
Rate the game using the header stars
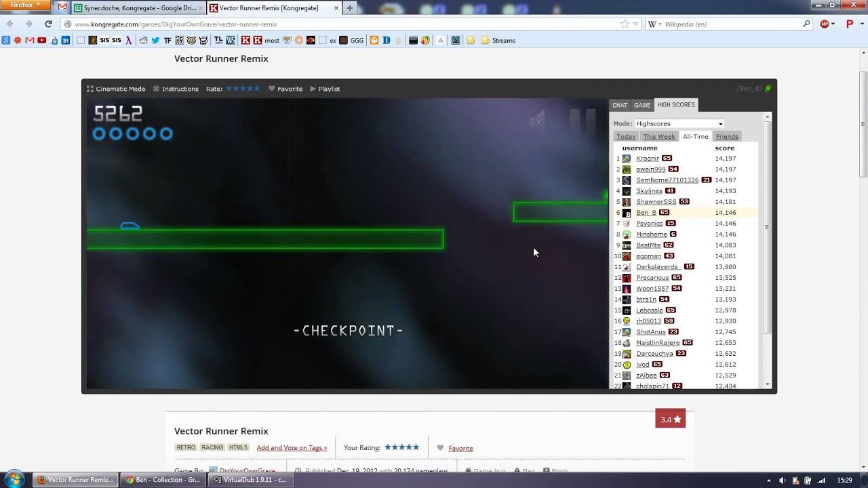point(243,89)
